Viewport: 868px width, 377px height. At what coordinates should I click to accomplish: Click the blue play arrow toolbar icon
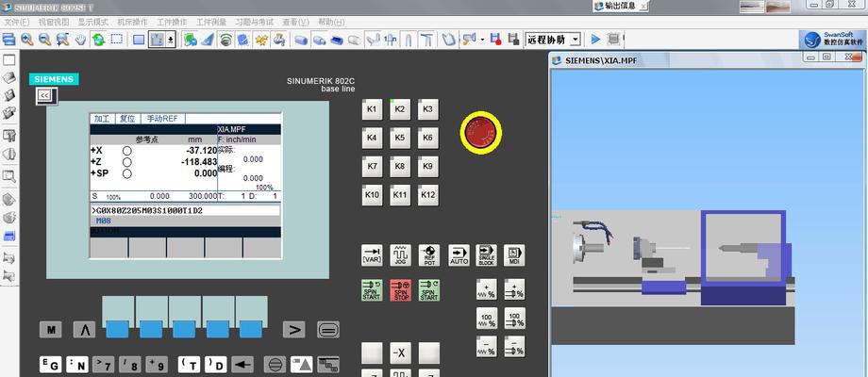tap(595, 40)
